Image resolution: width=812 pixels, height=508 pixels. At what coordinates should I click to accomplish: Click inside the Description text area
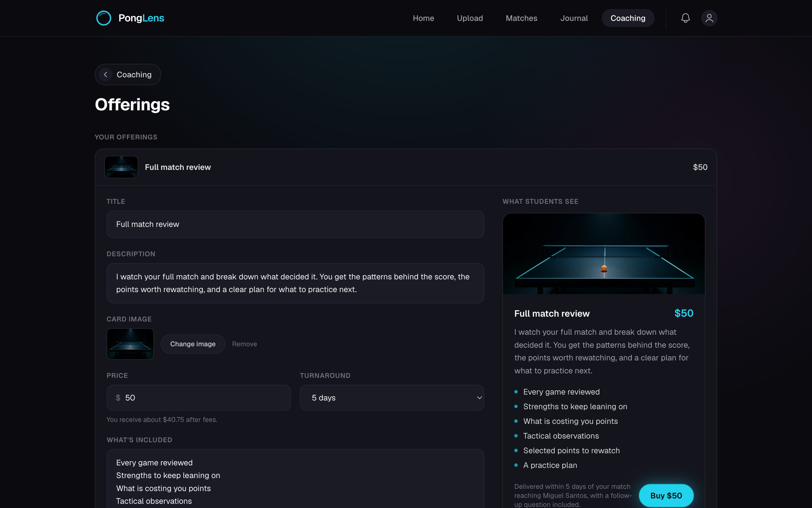(x=295, y=283)
